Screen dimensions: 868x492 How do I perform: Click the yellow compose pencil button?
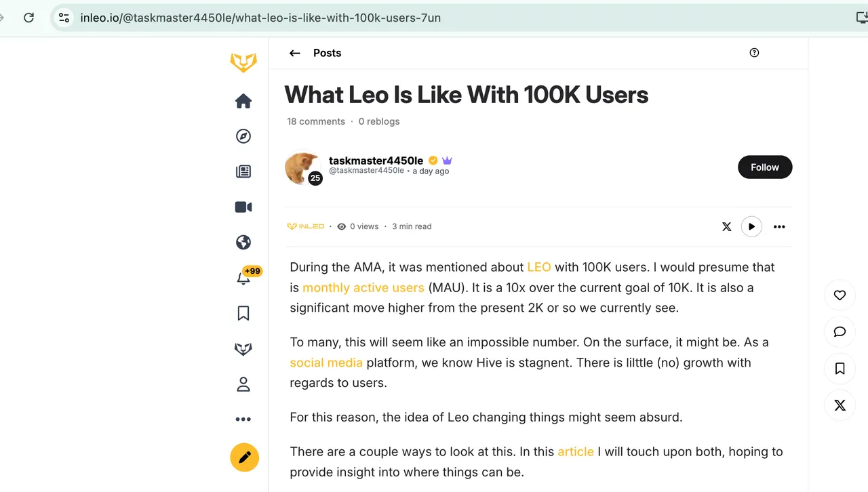click(245, 457)
